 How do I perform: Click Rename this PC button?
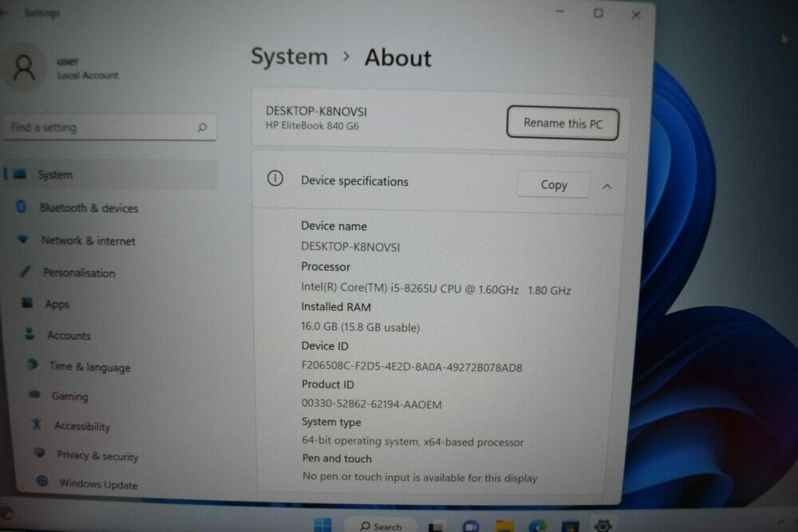pyautogui.click(x=563, y=123)
